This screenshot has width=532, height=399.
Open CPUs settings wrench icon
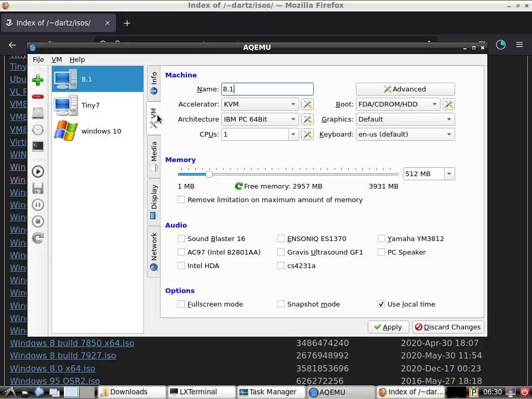tap(308, 135)
